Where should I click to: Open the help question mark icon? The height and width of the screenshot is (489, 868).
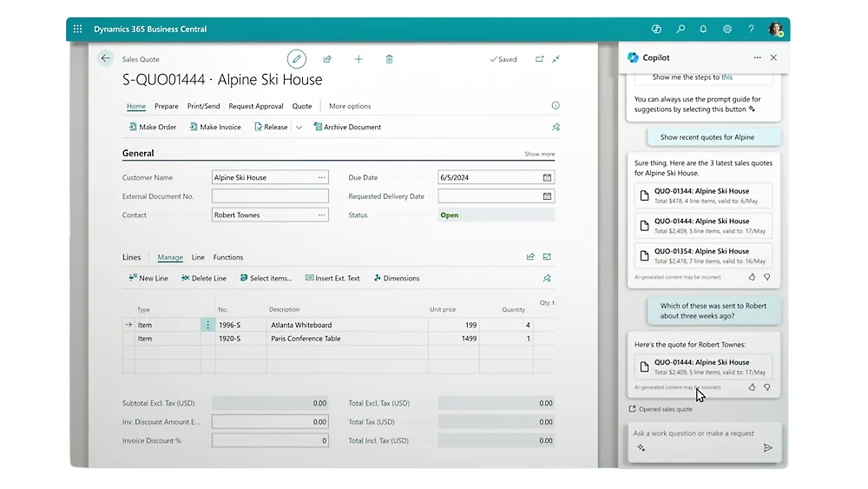coord(751,29)
